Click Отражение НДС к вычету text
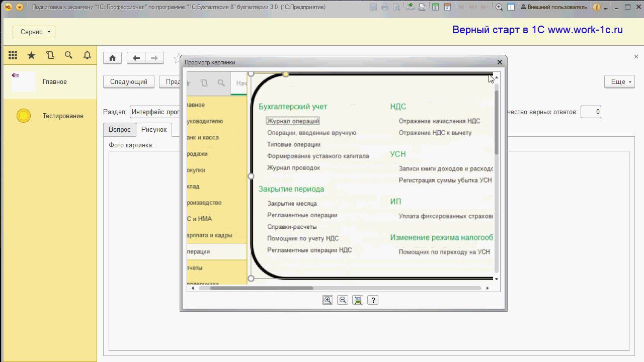644x362 pixels. (x=435, y=133)
